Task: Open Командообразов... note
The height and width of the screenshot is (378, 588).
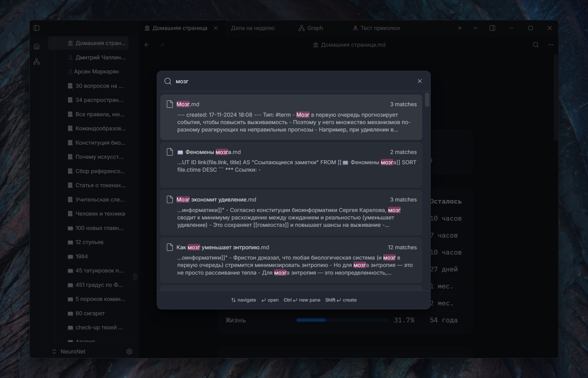Action: (x=96, y=128)
